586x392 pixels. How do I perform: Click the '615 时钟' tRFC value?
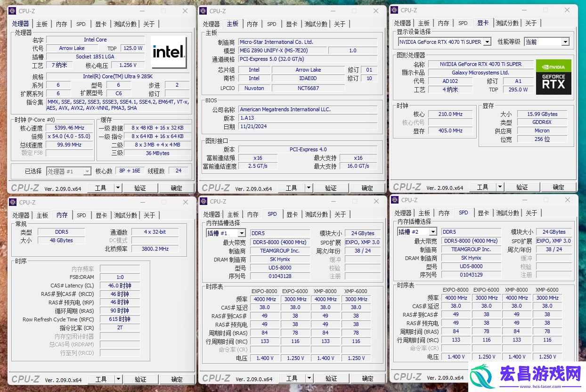120,319
